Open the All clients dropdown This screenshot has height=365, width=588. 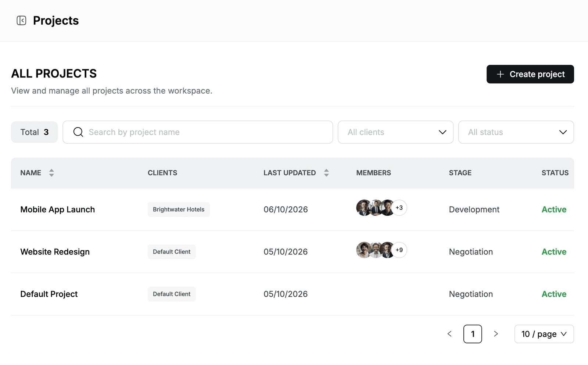395,132
